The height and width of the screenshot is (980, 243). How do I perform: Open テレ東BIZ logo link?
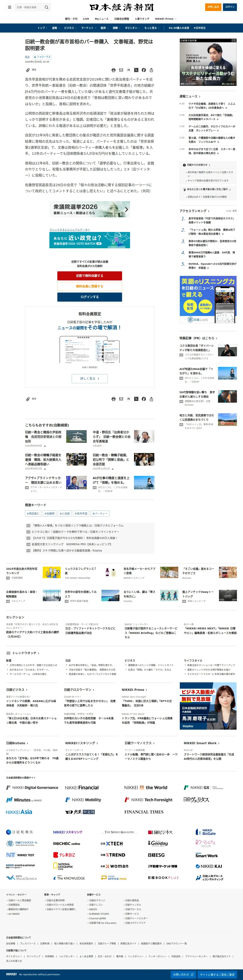coord(64,855)
